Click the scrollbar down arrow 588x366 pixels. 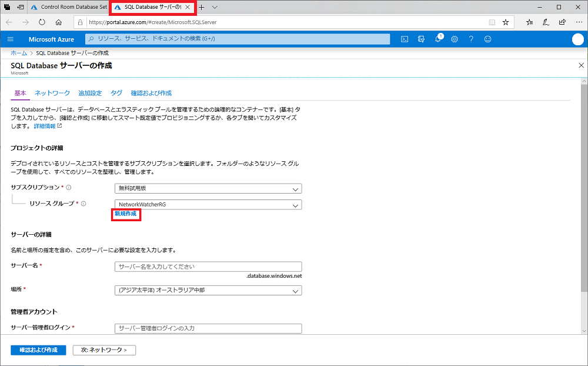584,331
